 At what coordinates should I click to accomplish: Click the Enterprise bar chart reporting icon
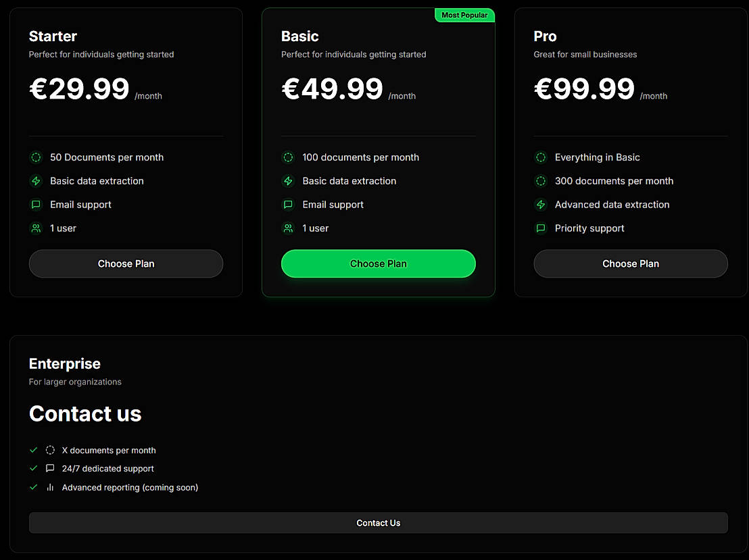[x=50, y=487]
